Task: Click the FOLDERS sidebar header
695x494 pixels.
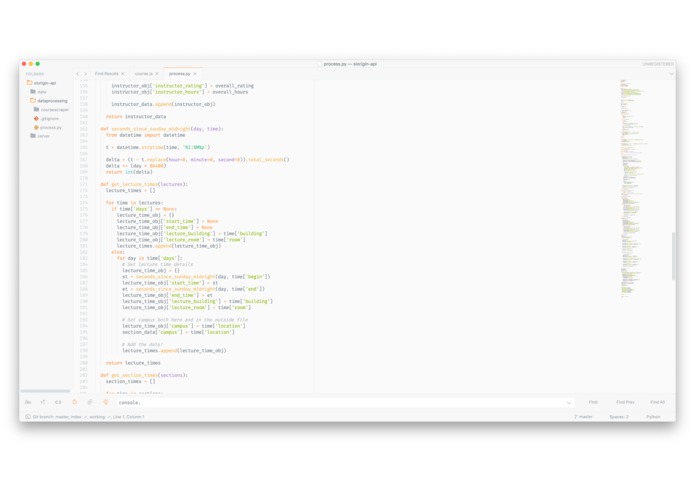Action: click(x=35, y=74)
